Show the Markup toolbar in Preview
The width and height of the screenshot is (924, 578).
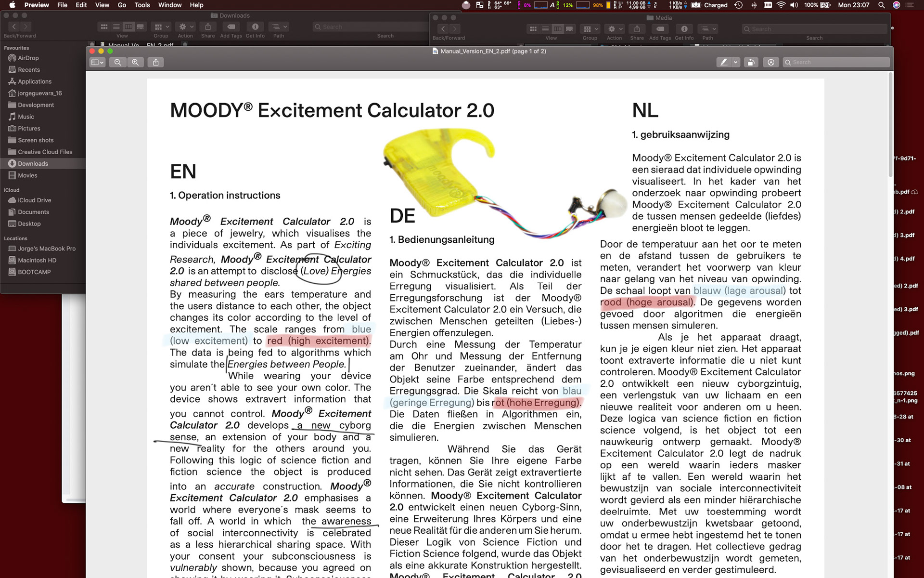tap(771, 62)
